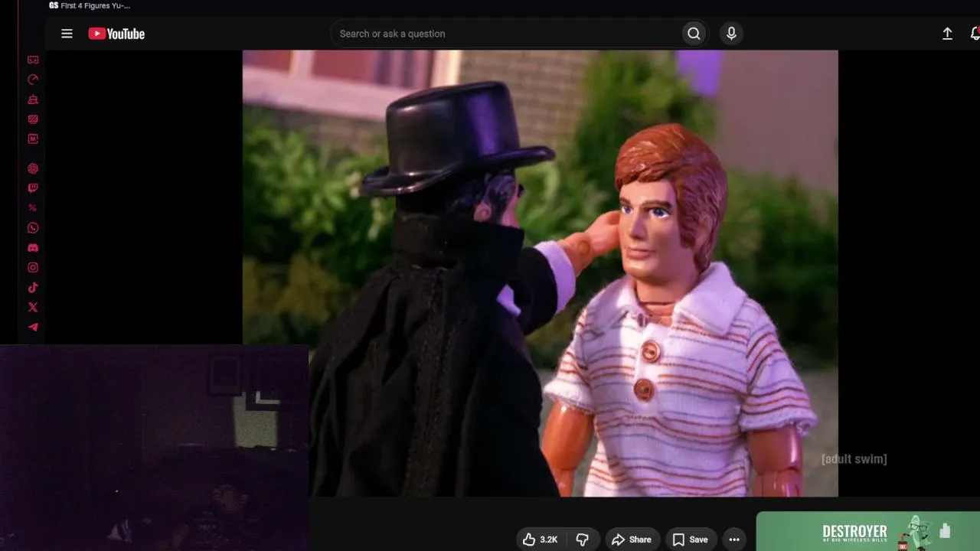Image resolution: width=980 pixels, height=551 pixels.
Task: Open GX Corner gamepad icon in sidebar
Action: pos(33,60)
